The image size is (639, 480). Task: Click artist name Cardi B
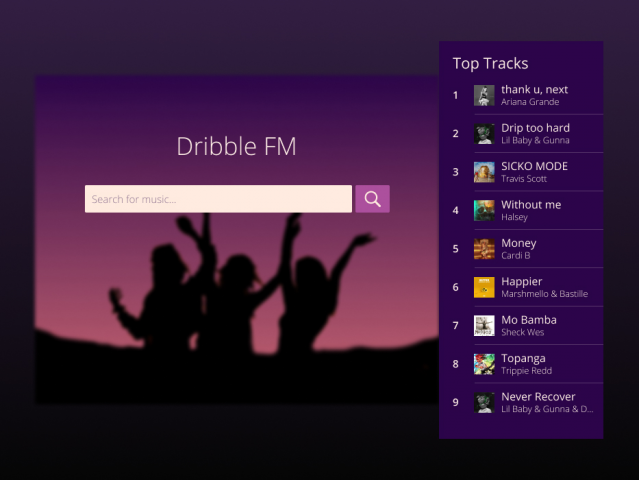[x=516, y=255]
